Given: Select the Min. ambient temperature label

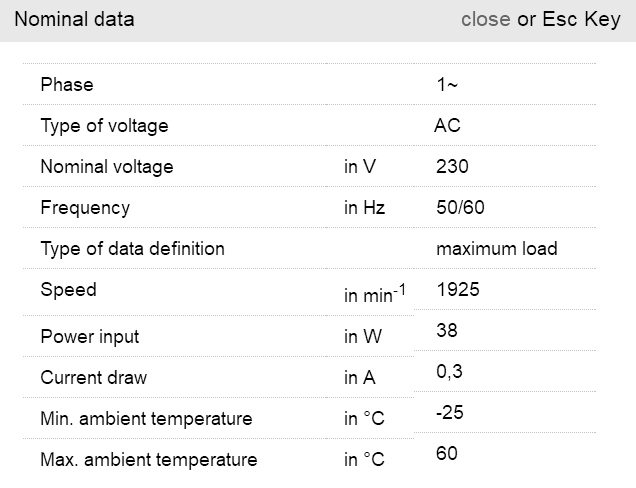Looking at the screenshot, I should tap(146, 418).
